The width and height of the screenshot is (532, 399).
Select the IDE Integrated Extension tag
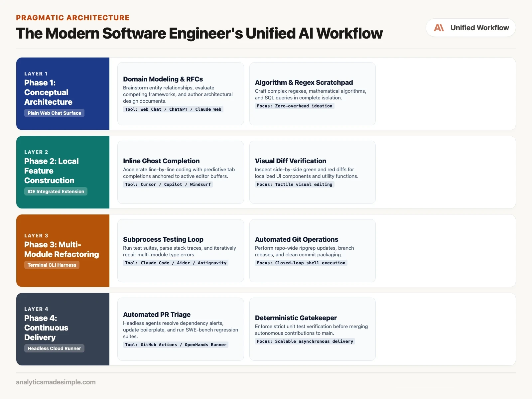56,192
